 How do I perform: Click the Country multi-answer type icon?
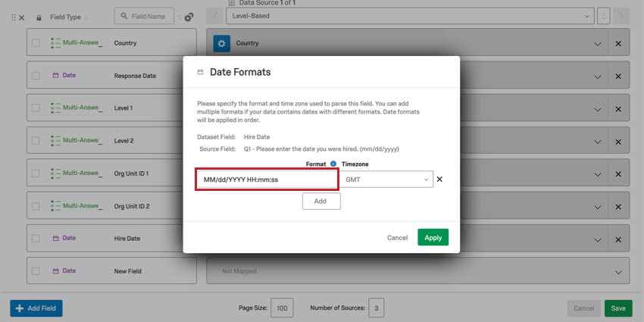[x=56, y=42]
